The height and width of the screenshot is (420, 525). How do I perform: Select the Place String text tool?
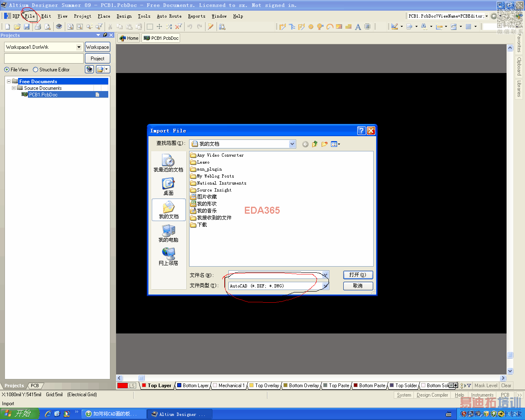pos(358,27)
